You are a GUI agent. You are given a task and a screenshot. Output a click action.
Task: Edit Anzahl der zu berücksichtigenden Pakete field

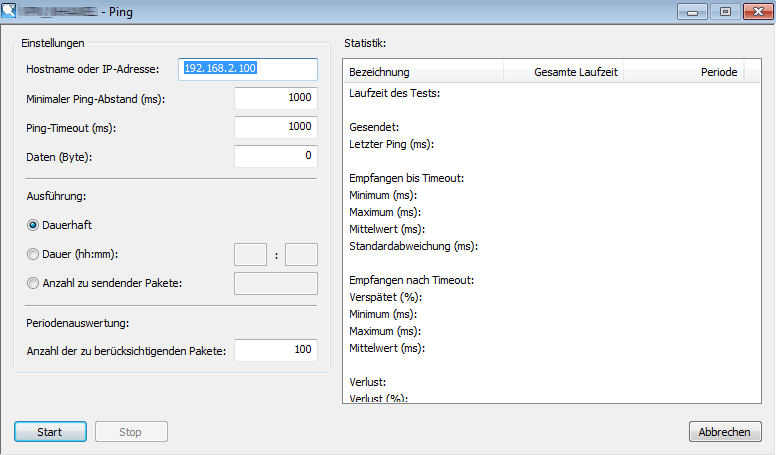275,350
